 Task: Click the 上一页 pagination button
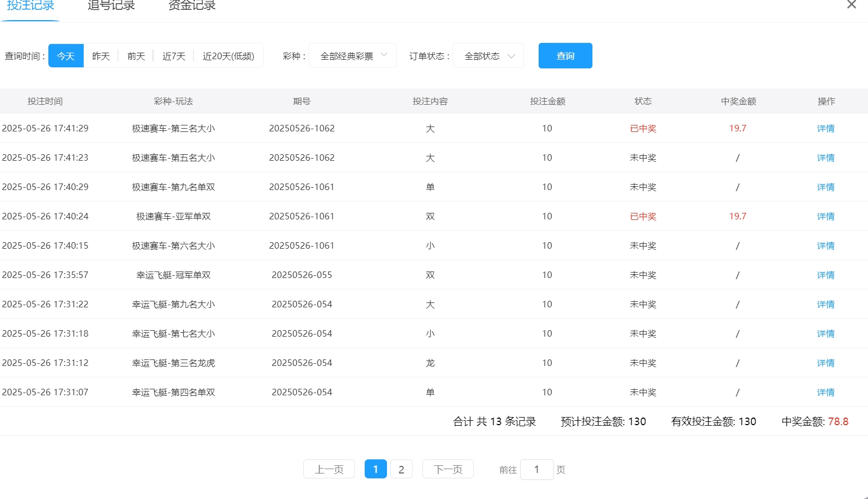329,469
